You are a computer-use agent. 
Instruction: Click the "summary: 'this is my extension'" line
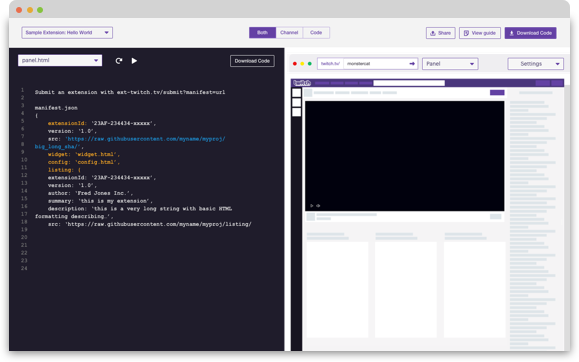click(100, 201)
